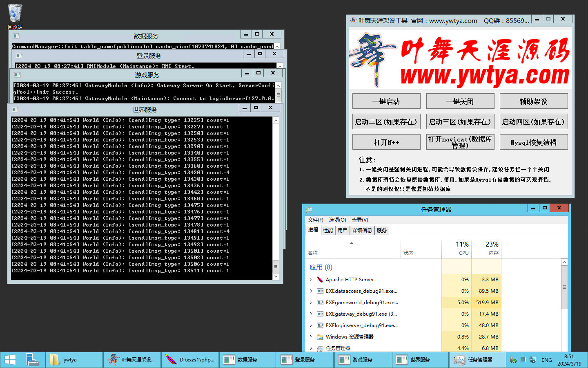Open Server Manager from the taskbar
This screenshot has height=368, width=588.
[32, 360]
